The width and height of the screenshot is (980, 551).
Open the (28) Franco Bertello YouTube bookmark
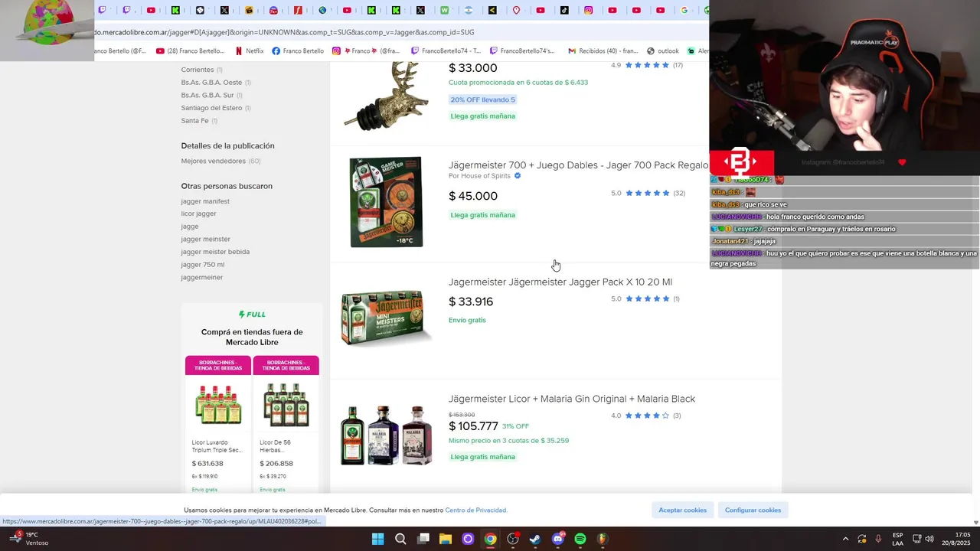190,51
